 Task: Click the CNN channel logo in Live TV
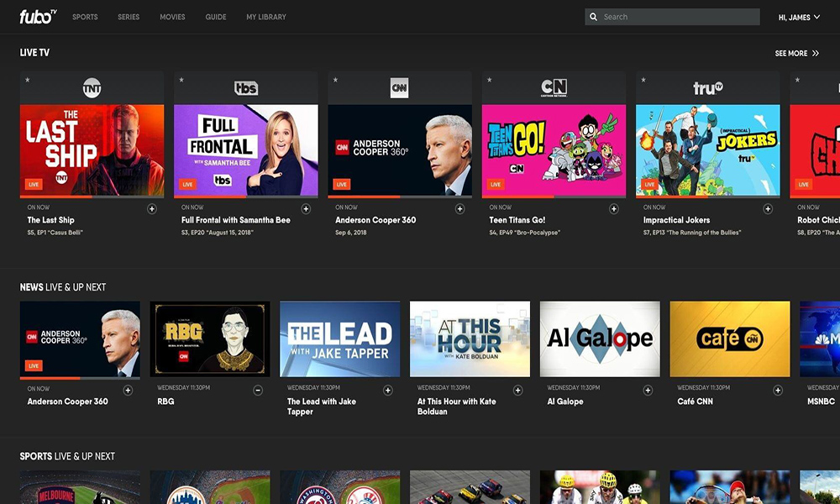click(400, 88)
